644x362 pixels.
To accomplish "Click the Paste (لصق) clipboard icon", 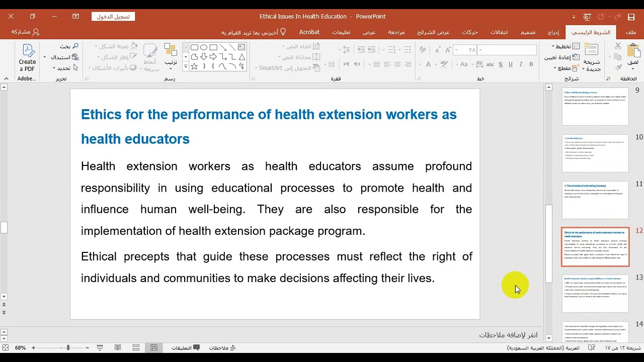I will (x=634, y=50).
